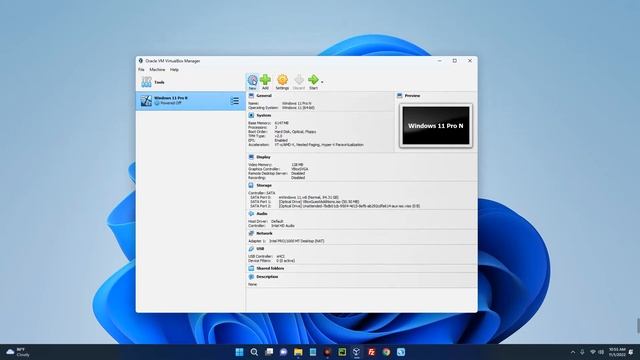This screenshot has height=360, width=640.
Task: Click the Description section header icon
Action: coord(251,277)
